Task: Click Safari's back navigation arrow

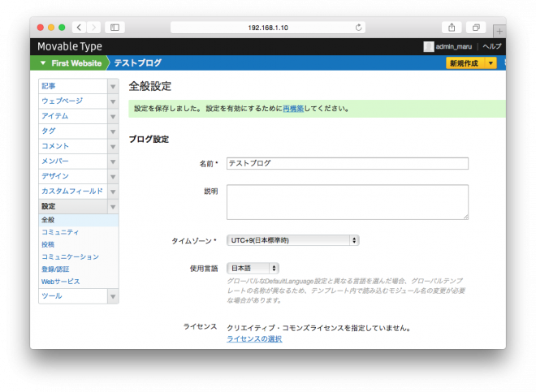Action: pos(79,27)
